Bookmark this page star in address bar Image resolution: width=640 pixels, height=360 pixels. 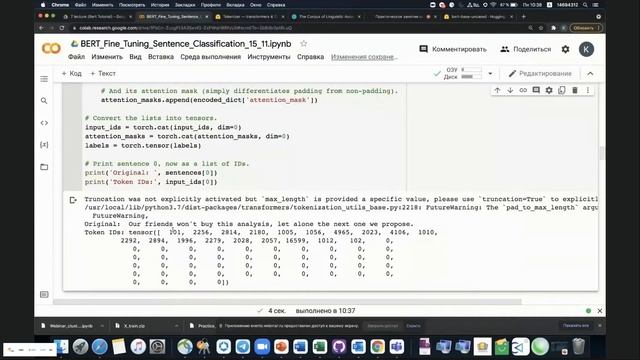coord(541,28)
